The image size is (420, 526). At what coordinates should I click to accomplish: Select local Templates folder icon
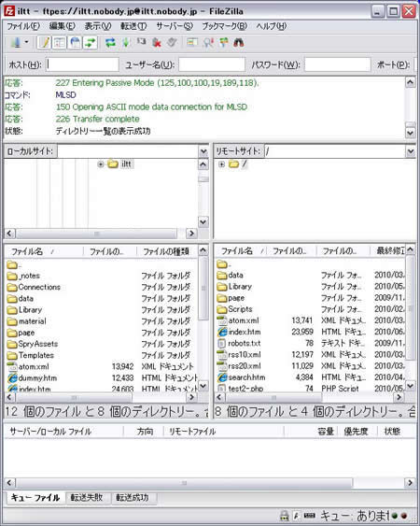pyautogui.click(x=12, y=356)
